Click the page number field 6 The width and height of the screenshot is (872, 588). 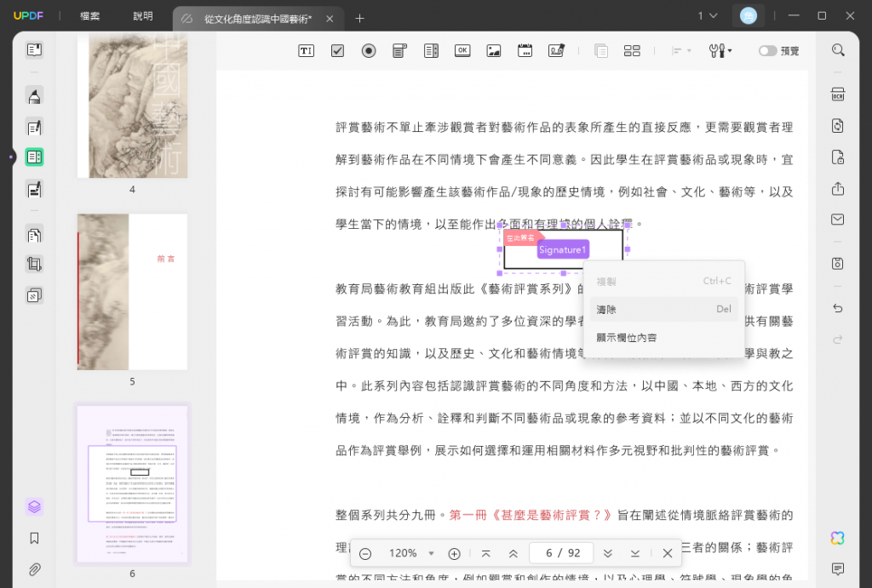563,553
